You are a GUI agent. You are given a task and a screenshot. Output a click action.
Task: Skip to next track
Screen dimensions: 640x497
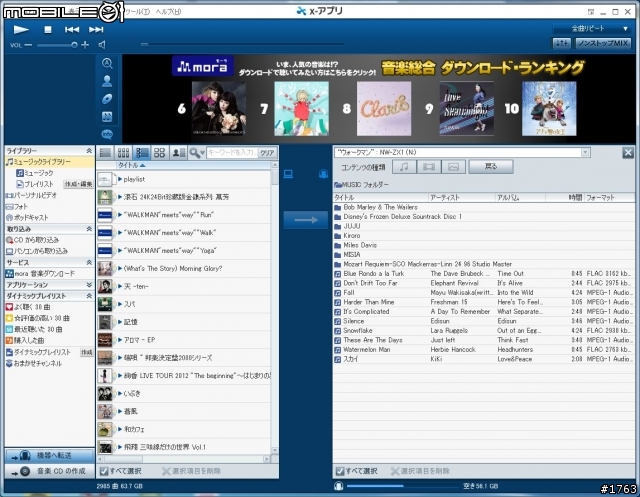point(96,29)
